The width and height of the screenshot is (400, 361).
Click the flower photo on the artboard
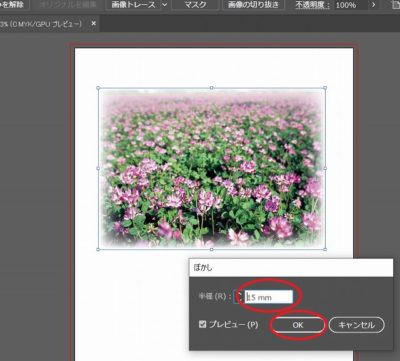[x=211, y=168]
